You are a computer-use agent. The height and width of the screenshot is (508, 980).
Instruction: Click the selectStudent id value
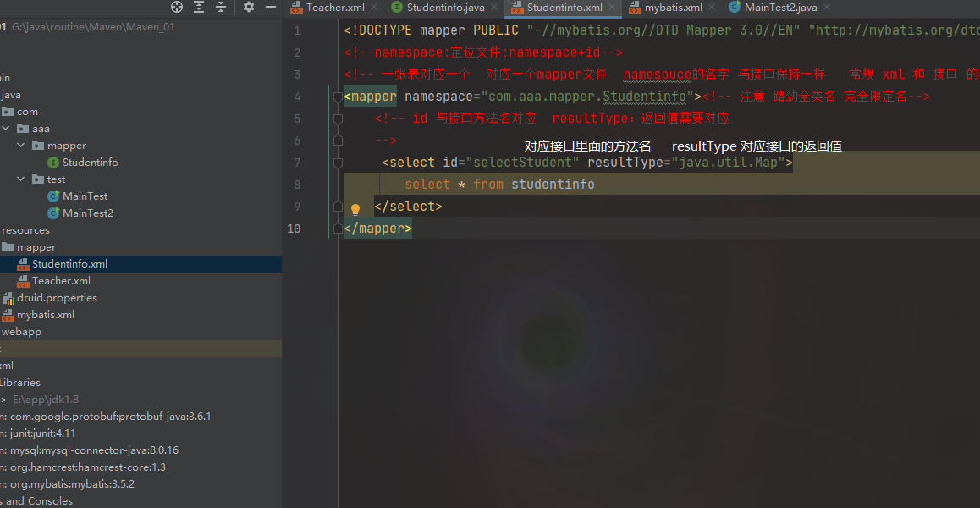coord(522,163)
